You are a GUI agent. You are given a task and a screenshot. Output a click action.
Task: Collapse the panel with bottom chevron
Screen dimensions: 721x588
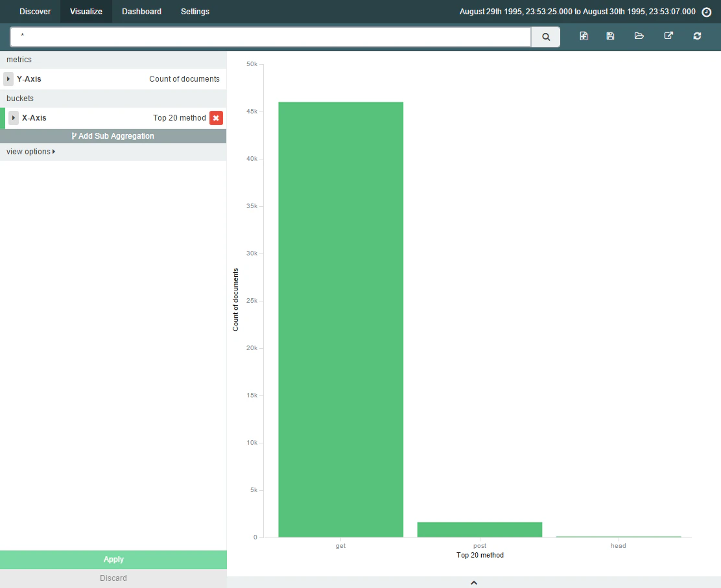(473, 582)
